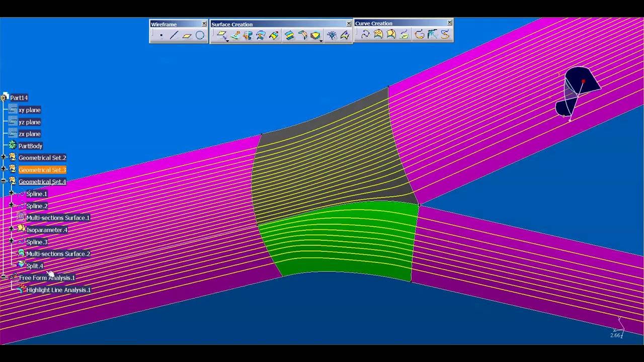The width and height of the screenshot is (644, 362).
Task: Activate the Revolve surface tool
Action: pyautogui.click(x=248, y=35)
